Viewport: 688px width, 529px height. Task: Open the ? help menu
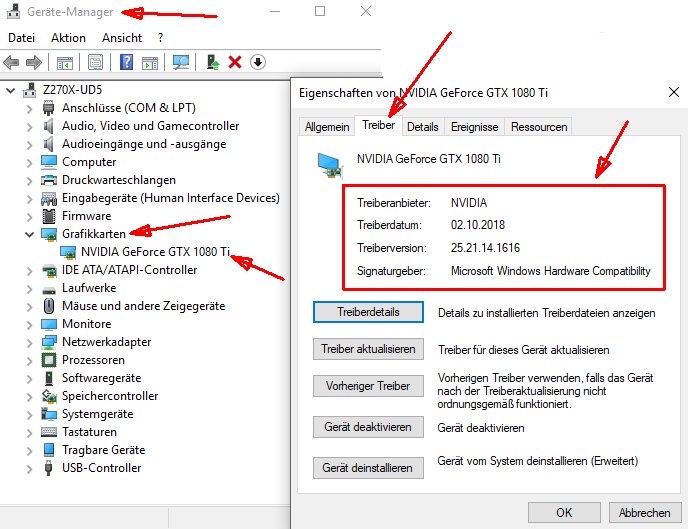pos(161,38)
